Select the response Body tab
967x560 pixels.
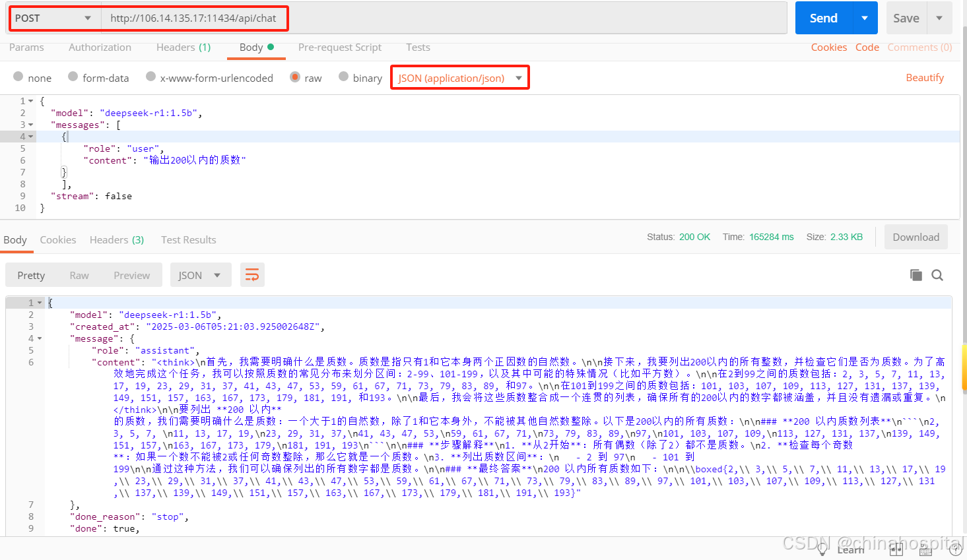pyautogui.click(x=15, y=240)
